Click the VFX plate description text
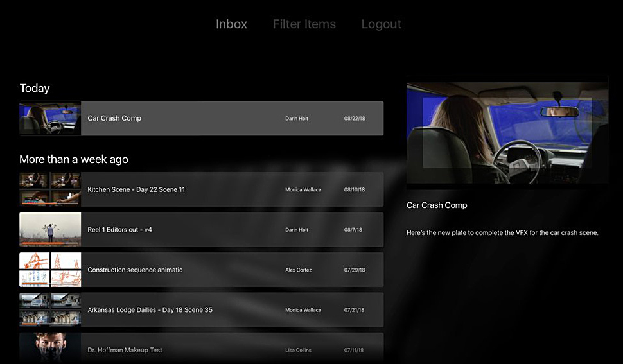This screenshot has height=364, width=623. tap(502, 232)
